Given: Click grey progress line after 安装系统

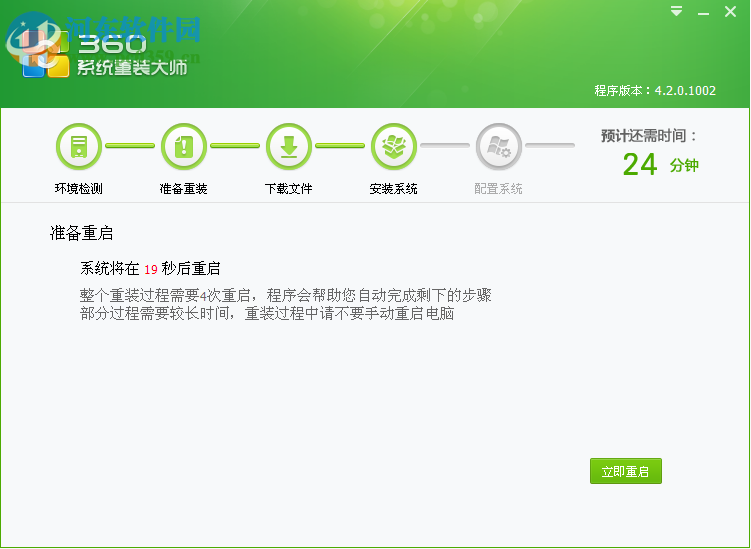Looking at the screenshot, I should click(x=445, y=146).
